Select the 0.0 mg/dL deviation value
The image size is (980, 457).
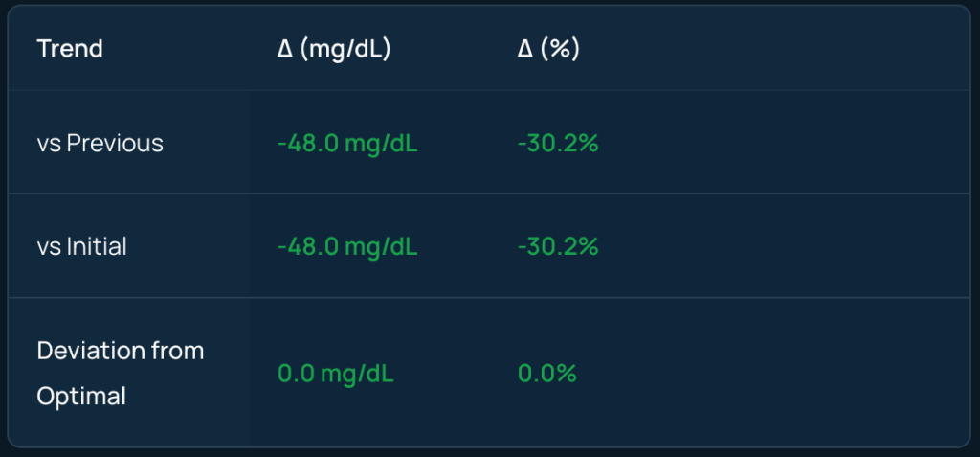(335, 374)
